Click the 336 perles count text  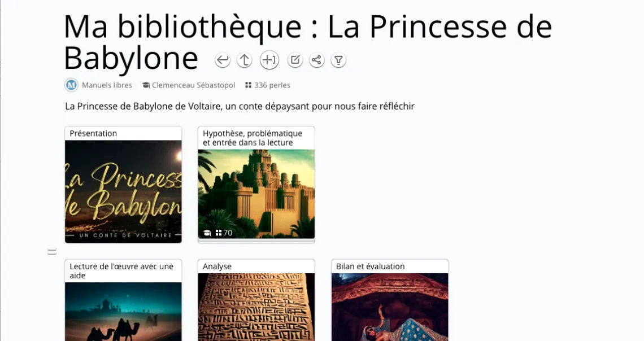pos(272,85)
